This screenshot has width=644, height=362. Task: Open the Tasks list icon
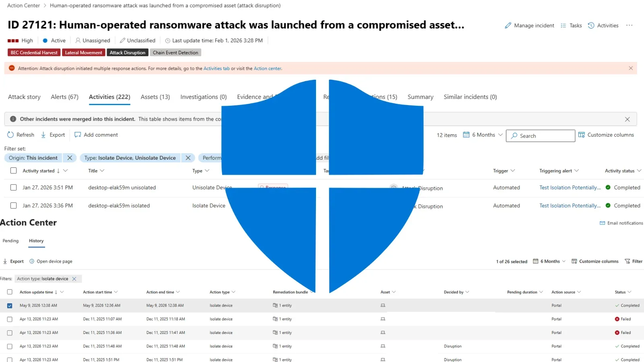click(x=563, y=25)
